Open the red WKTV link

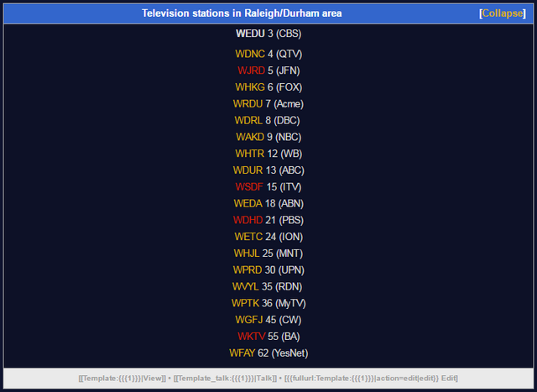pos(252,337)
